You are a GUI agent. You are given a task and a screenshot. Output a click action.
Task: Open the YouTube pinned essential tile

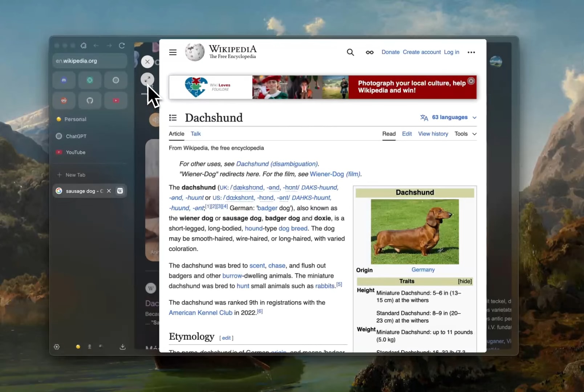pyautogui.click(x=116, y=101)
